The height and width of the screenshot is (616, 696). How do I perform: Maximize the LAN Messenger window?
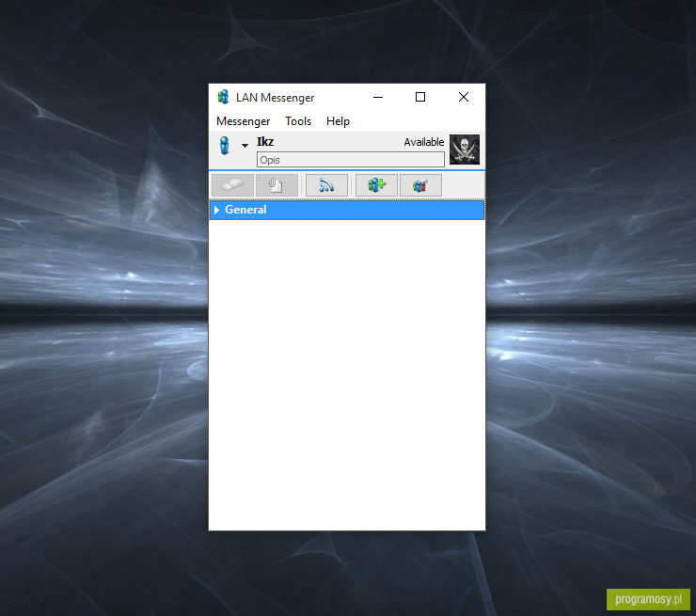tap(419, 97)
